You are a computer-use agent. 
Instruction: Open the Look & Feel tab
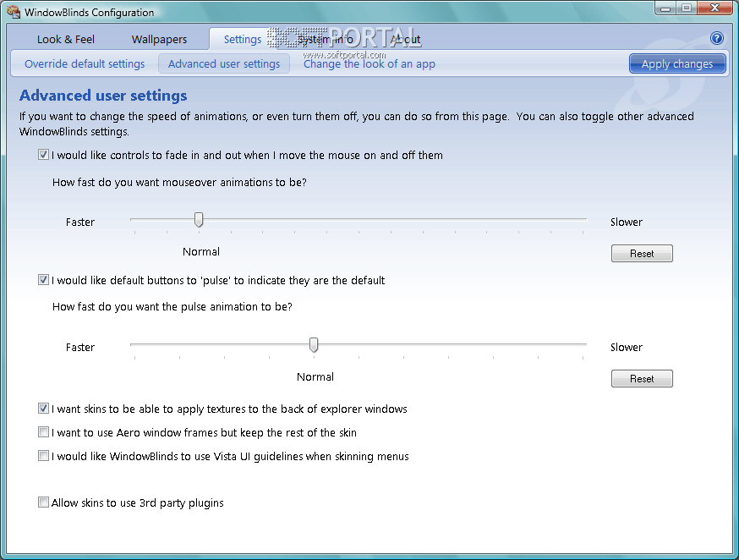point(65,39)
